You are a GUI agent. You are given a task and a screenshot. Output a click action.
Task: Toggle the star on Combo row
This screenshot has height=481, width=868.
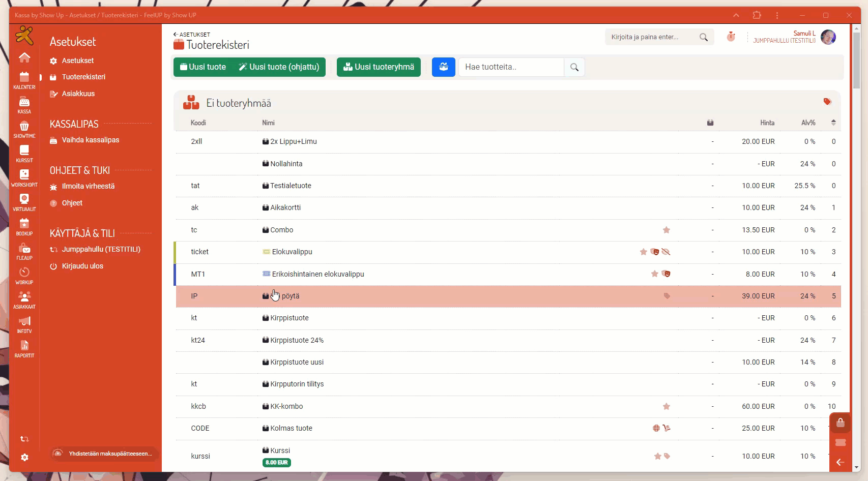[x=666, y=230]
